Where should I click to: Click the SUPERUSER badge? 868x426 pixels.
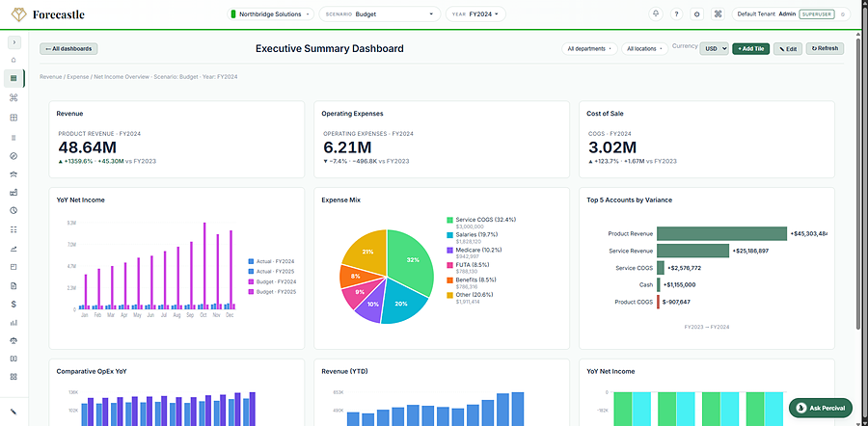(817, 14)
